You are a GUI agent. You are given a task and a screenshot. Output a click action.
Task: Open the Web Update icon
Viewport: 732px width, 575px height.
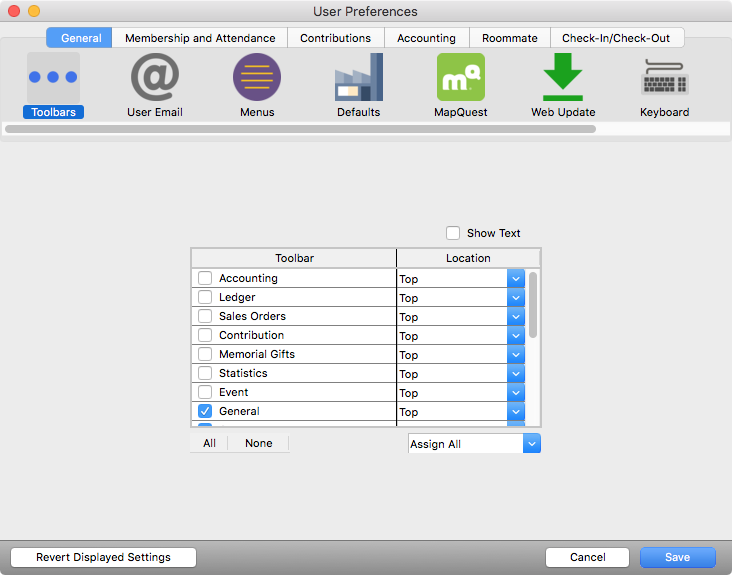coord(562,78)
